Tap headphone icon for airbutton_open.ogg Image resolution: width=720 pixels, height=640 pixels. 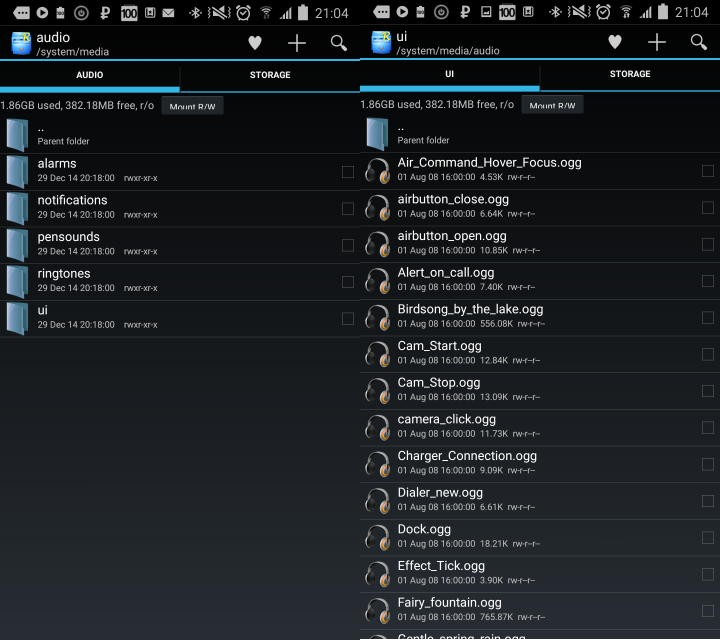[378, 244]
